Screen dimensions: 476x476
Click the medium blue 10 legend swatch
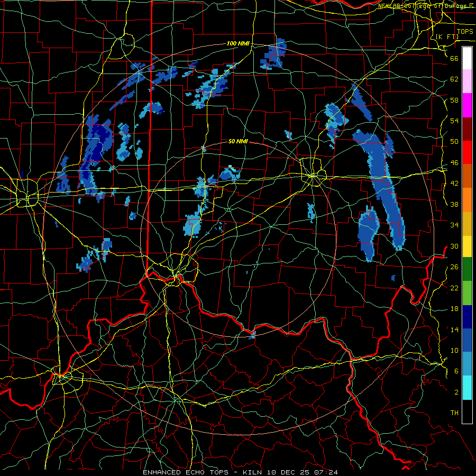click(467, 340)
